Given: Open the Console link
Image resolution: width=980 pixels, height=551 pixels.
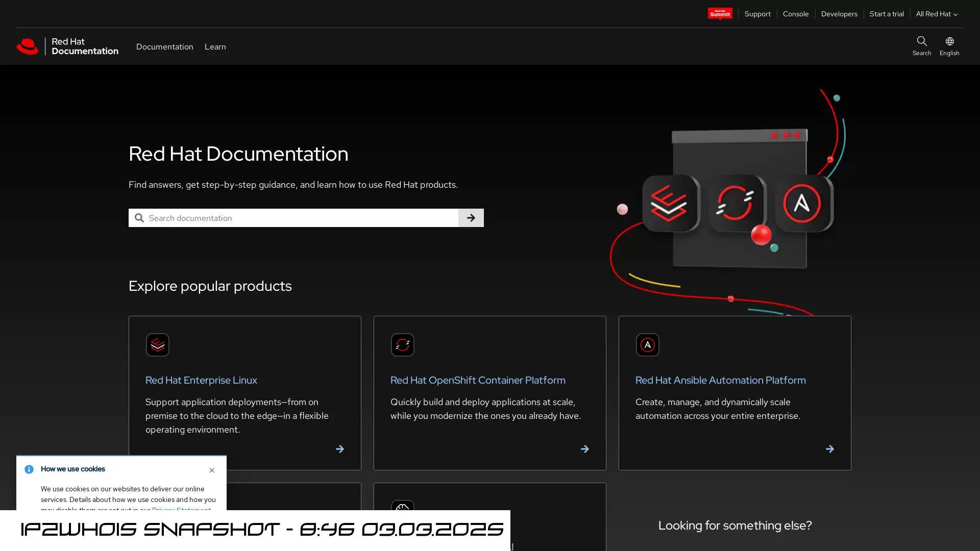Looking at the screenshot, I should click(795, 14).
